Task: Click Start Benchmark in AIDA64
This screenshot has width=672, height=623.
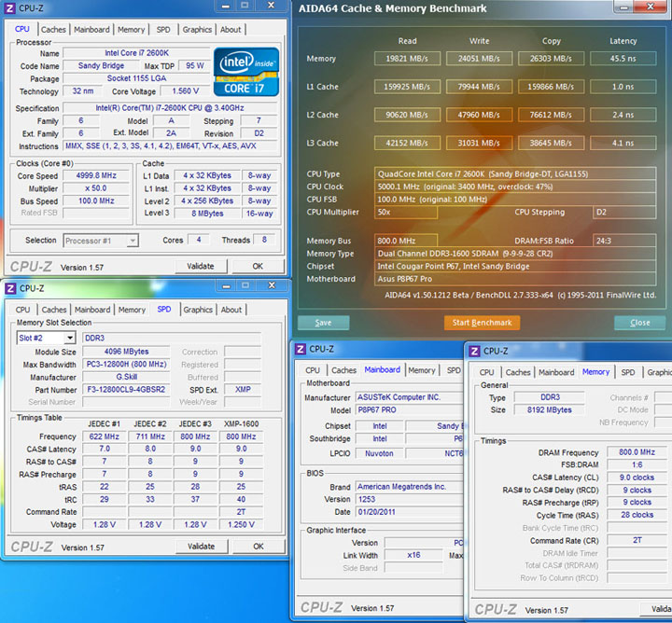Action: [482, 323]
